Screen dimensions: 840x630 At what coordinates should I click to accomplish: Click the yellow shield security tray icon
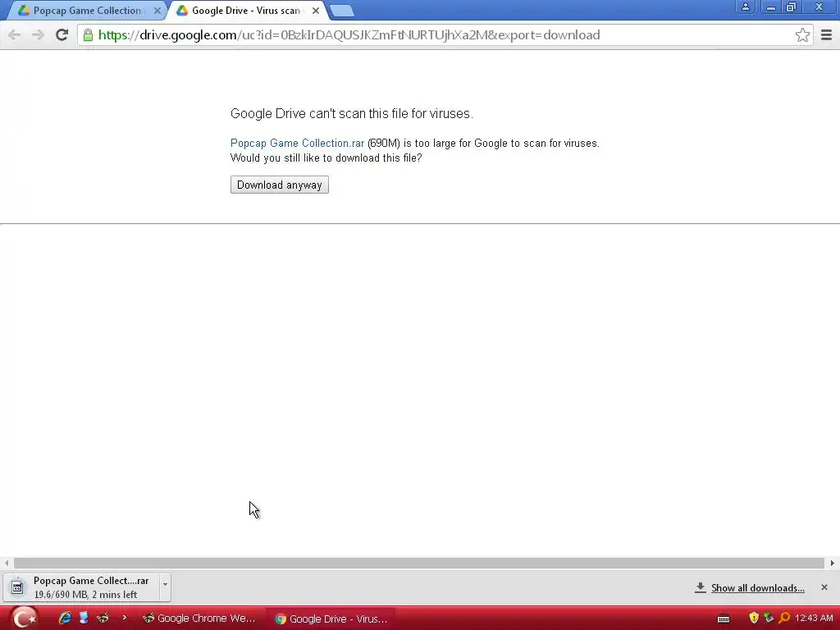tap(754, 619)
